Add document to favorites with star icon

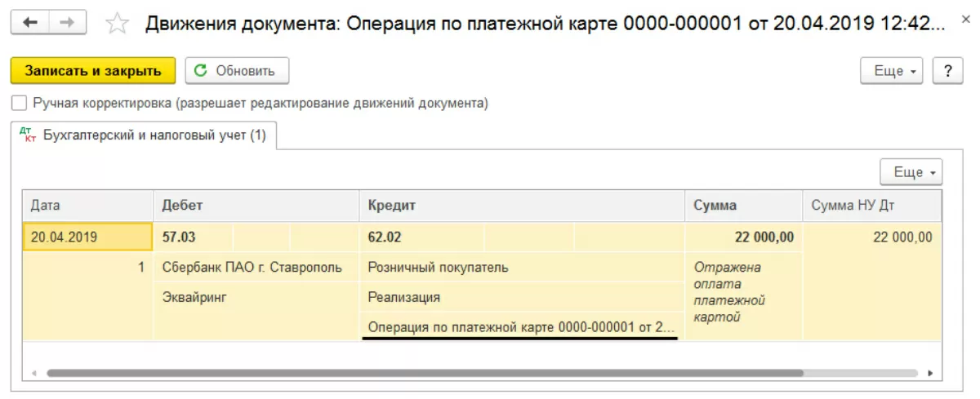tap(118, 24)
